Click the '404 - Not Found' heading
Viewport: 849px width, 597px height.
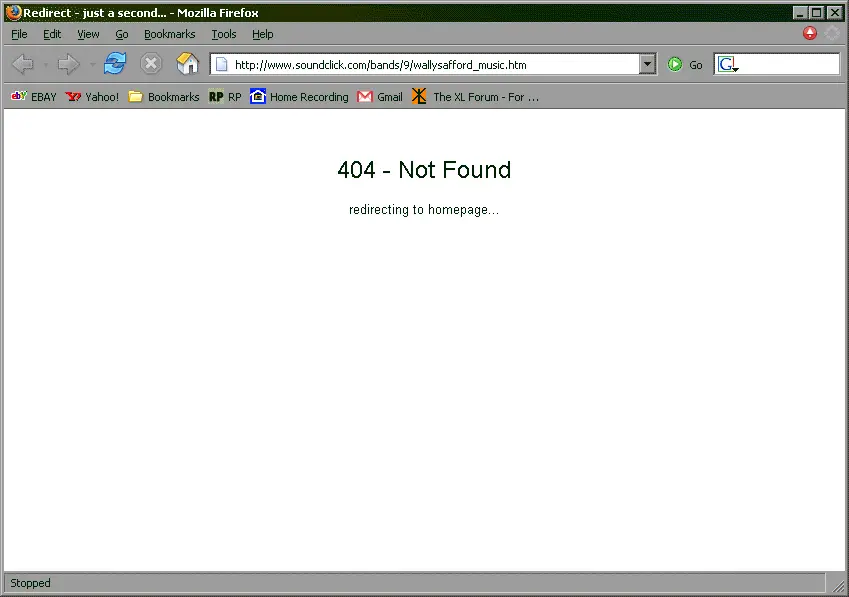click(x=424, y=170)
